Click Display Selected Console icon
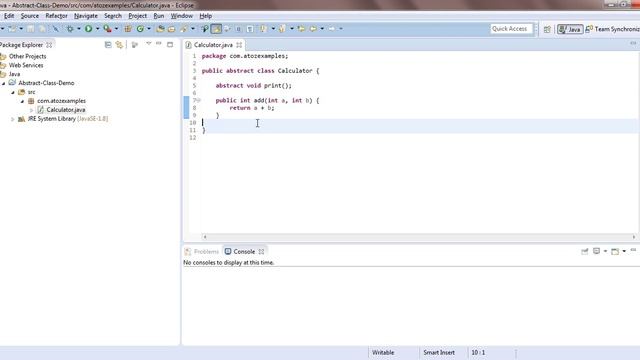The height and width of the screenshot is (360, 640). [596, 251]
